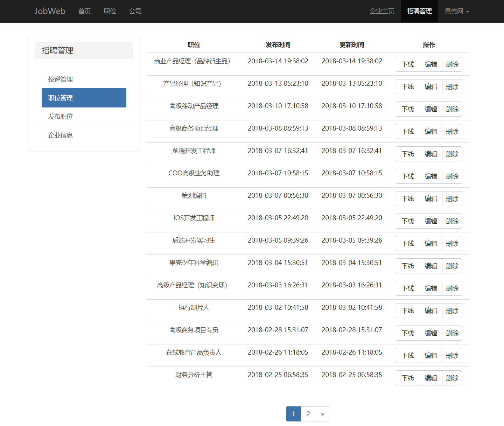The image size is (504, 426).
Task: Delete the 在线教育产品负责人 posting
Action: tap(452, 356)
